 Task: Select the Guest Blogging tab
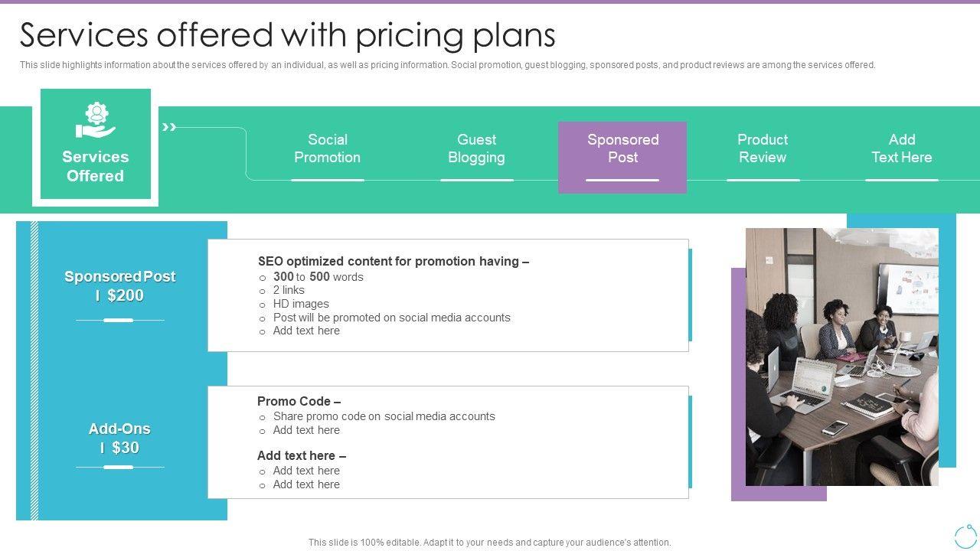tap(476, 148)
